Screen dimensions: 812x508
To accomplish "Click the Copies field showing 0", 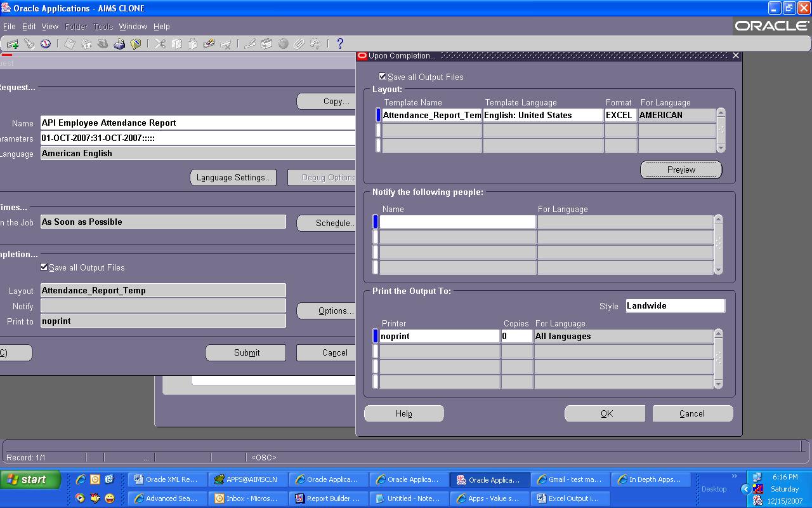I will pyautogui.click(x=517, y=336).
